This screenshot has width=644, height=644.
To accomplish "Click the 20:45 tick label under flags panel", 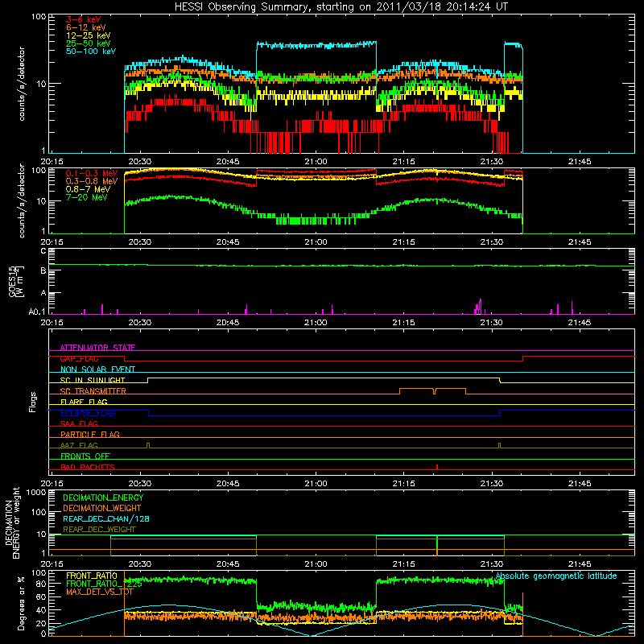I will tap(228, 484).
